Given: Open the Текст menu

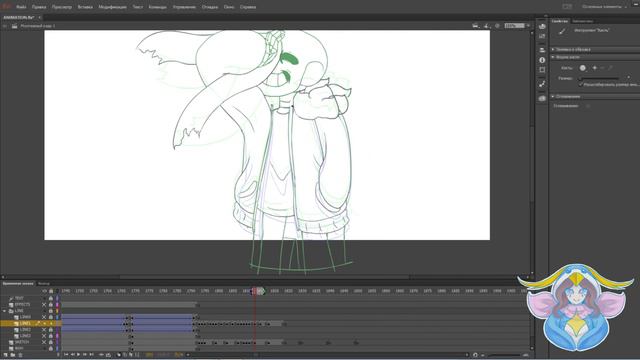Looking at the screenshot, I should [x=138, y=7].
